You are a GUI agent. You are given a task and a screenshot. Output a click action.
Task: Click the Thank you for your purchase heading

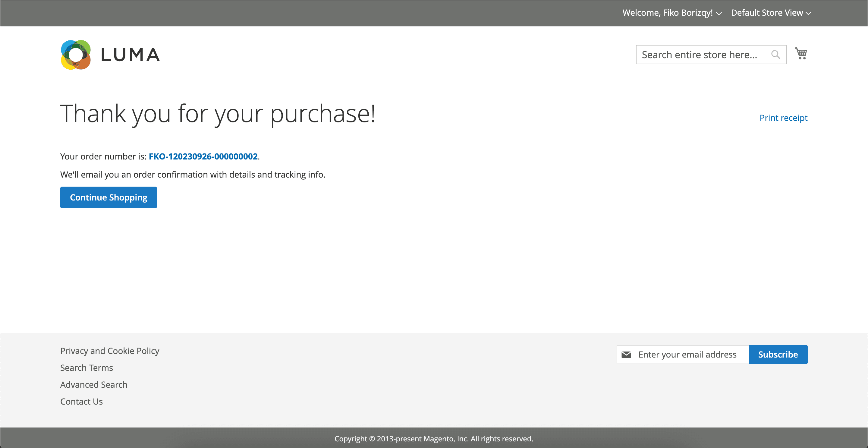coord(218,114)
